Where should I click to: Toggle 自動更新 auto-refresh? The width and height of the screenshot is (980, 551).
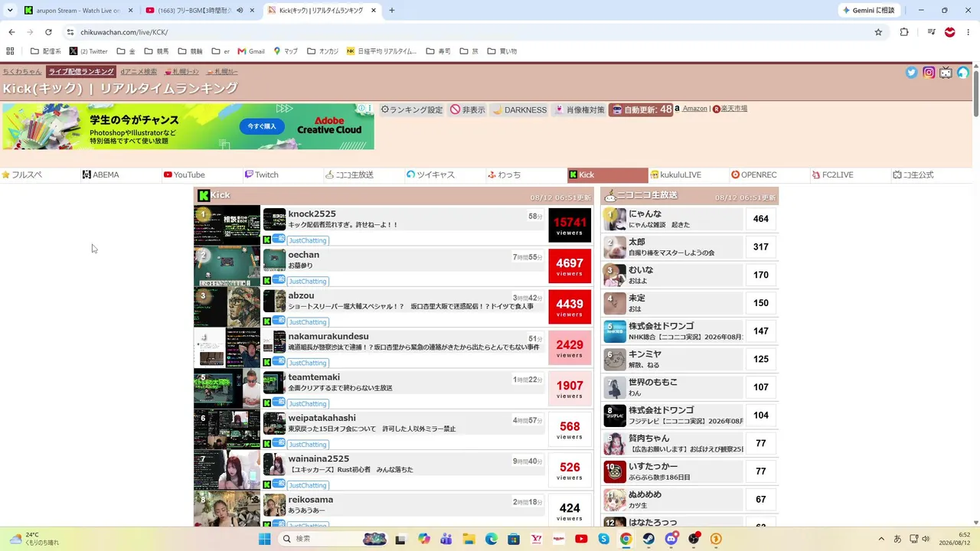tap(641, 109)
